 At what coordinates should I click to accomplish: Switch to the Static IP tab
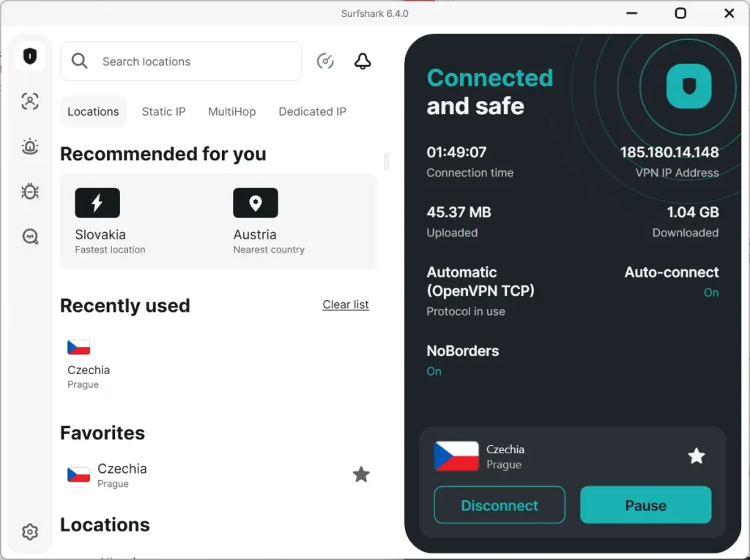point(163,111)
